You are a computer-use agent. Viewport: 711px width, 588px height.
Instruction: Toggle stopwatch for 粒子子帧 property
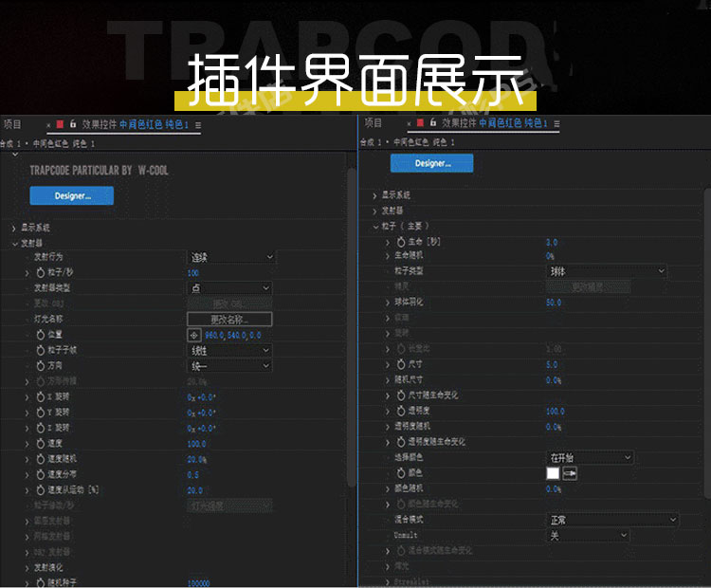tap(41, 350)
